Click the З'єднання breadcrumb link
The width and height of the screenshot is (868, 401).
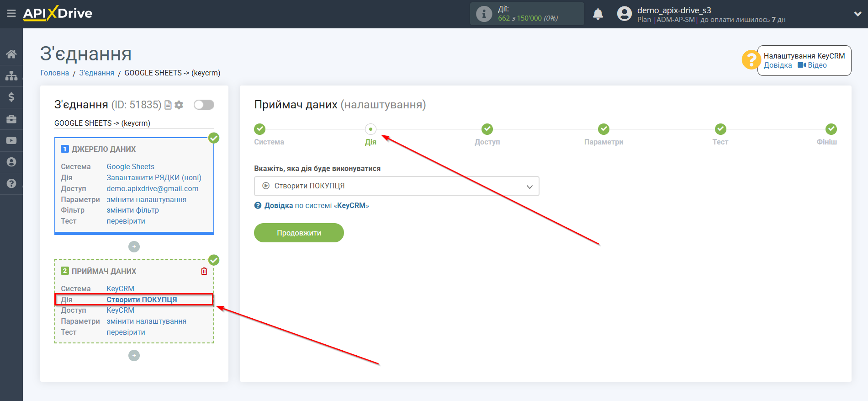tap(96, 73)
